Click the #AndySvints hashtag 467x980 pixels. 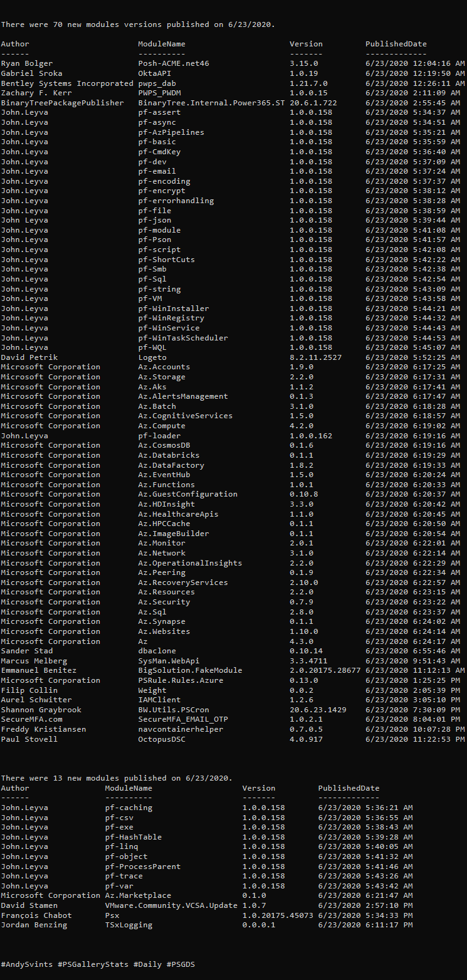[x=27, y=964]
